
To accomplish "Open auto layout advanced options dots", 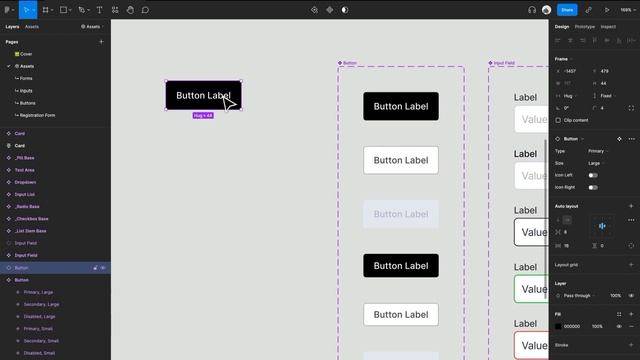I will [631, 220].
